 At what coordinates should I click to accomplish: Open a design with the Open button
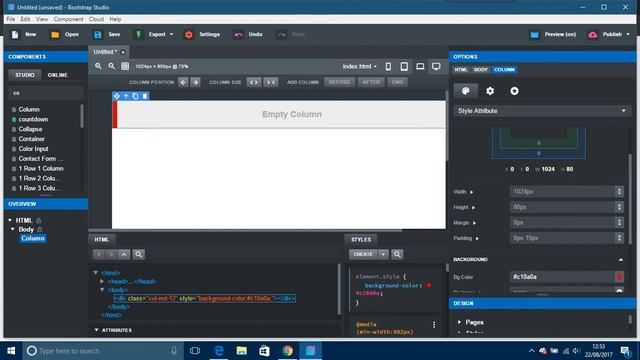pos(64,34)
